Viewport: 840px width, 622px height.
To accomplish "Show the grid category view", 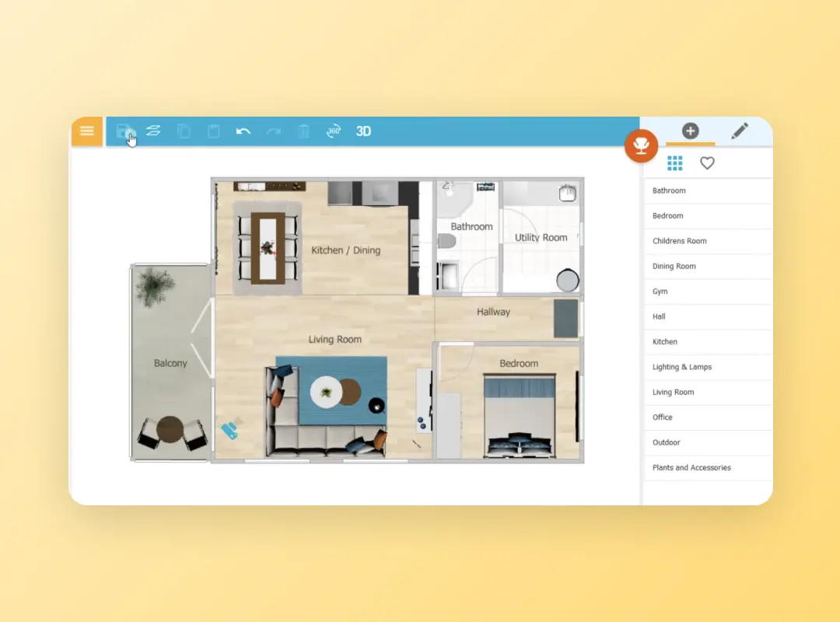I will click(674, 163).
